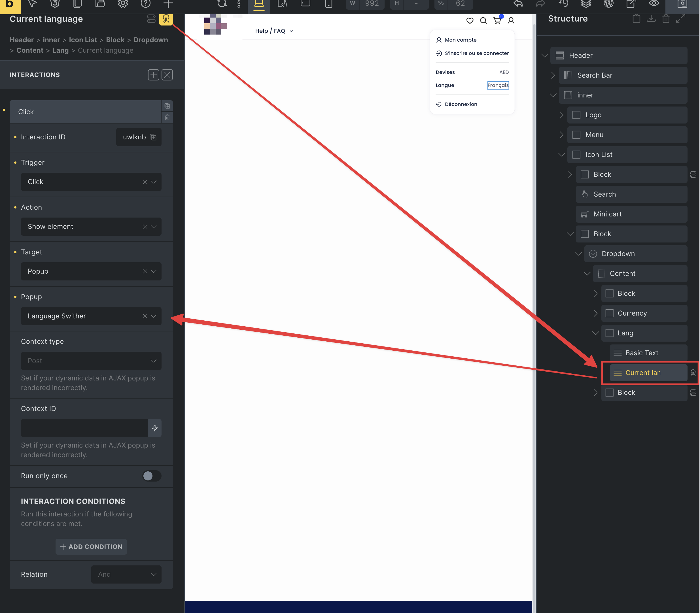Click the WordPress dashboard icon
This screenshot has height=613, width=700.
point(608,4)
